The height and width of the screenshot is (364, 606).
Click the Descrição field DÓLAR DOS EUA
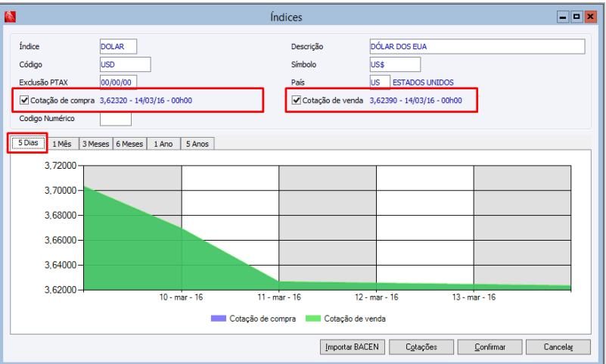pos(477,46)
